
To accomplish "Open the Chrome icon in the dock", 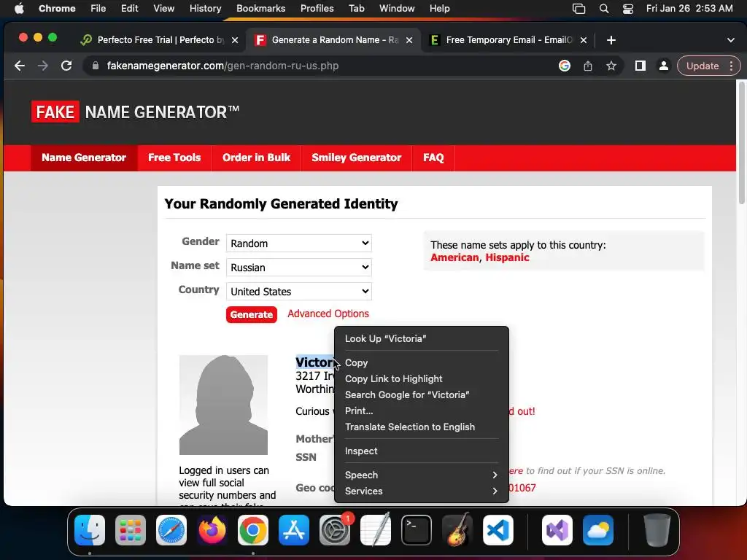I will click(253, 530).
